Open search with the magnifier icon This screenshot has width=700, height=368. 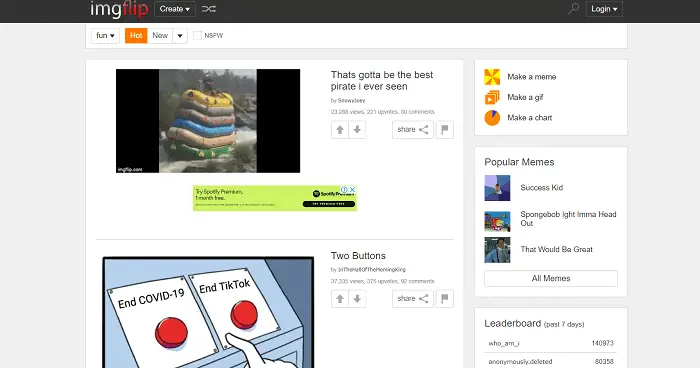(x=573, y=8)
